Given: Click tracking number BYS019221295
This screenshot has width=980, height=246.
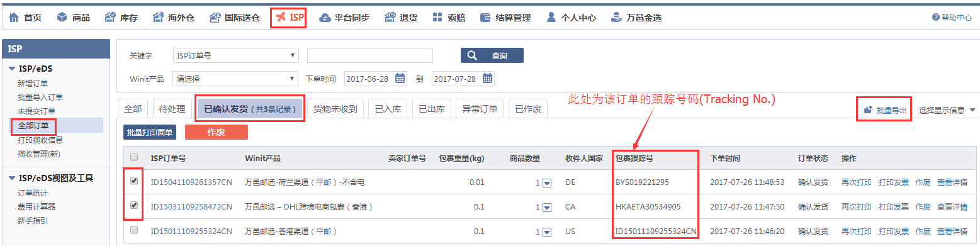Looking at the screenshot, I should [x=642, y=182].
